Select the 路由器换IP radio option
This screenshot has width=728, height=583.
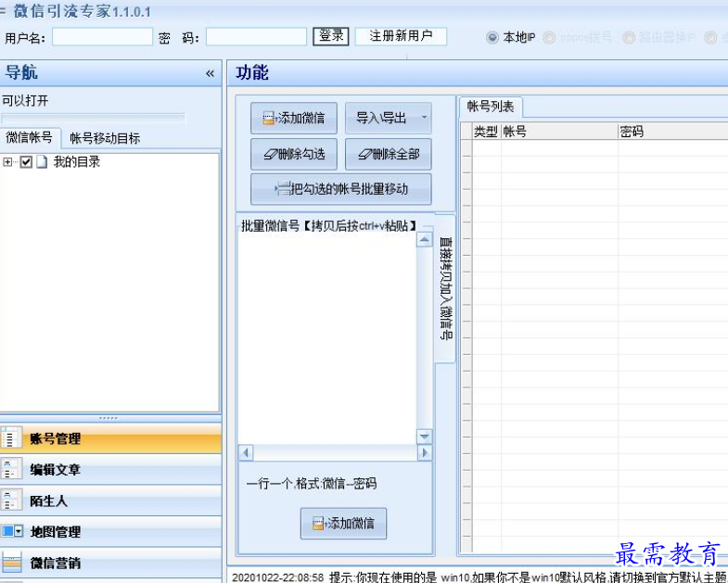point(629,37)
